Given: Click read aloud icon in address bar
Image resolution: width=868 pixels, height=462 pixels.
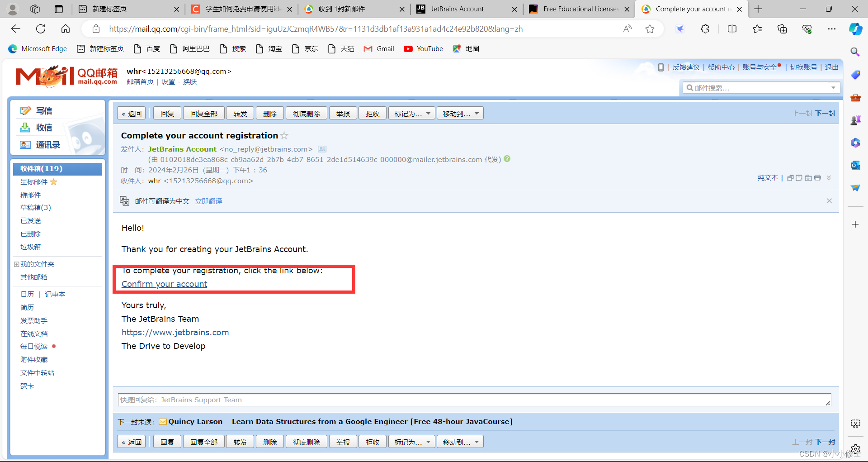Looking at the screenshot, I should tap(627, 29).
